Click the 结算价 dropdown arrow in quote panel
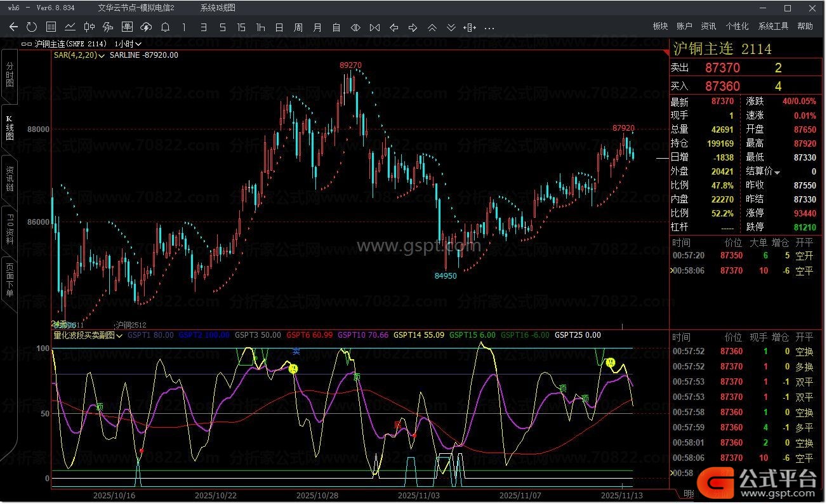 click(777, 172)
